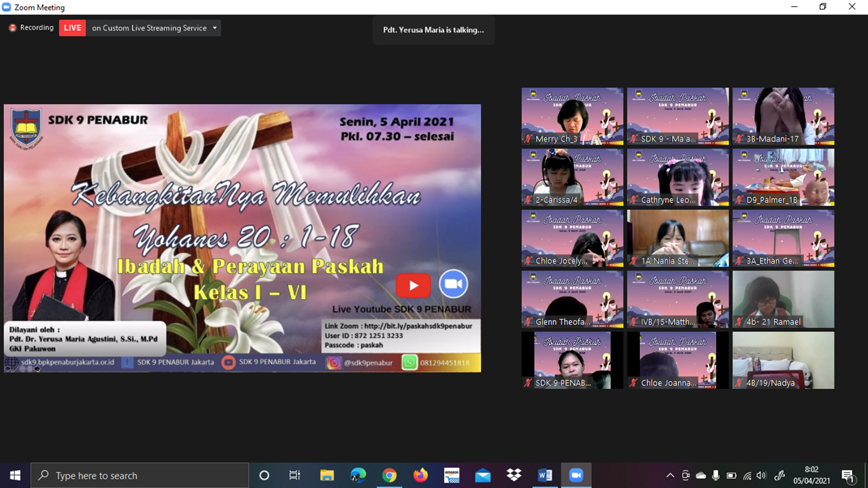This screenshot has width=868, height=488.
Task: Open File Explorer from the taskbar
Action: [326, 475]
